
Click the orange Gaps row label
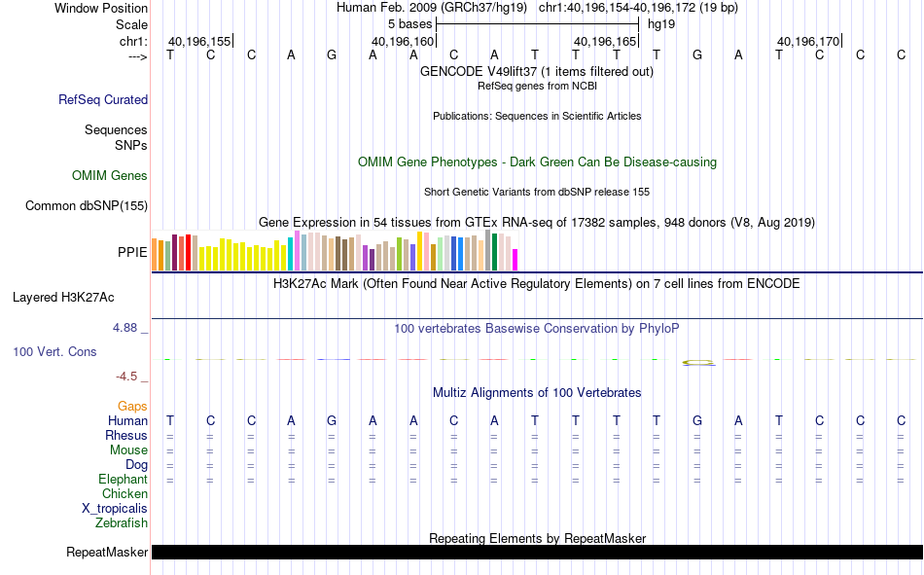(x=132, y=407)
